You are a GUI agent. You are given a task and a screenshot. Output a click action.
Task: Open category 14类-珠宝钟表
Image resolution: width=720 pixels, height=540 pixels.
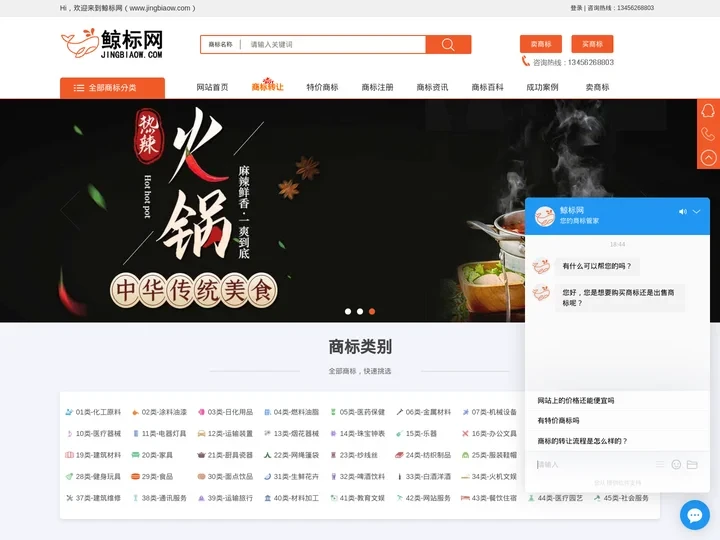358,433
